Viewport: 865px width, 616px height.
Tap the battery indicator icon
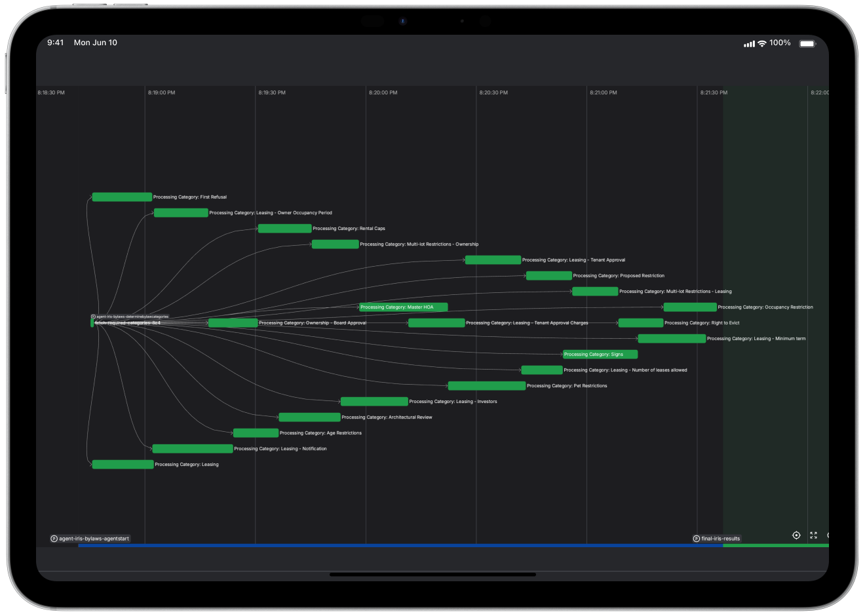point(807,43)
